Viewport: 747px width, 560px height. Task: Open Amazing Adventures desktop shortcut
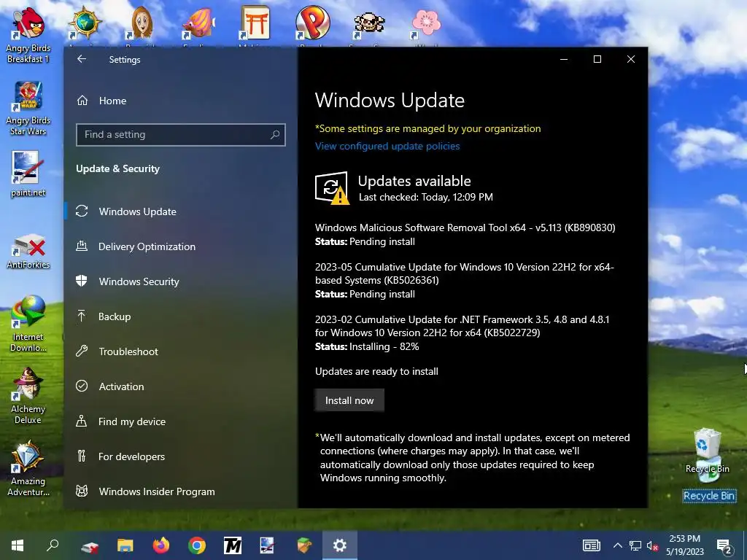coord(28,469)
